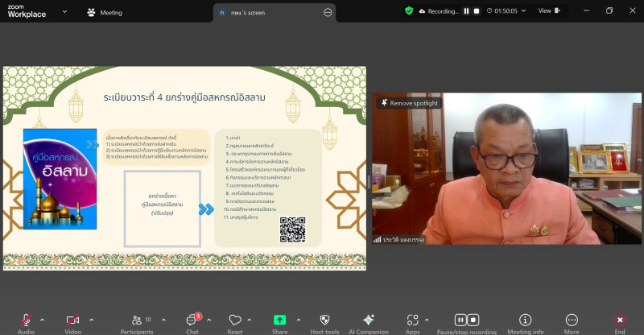Open Host tools shield icon
The width and height of the screenshot is (644, 335).
(324, 320)
